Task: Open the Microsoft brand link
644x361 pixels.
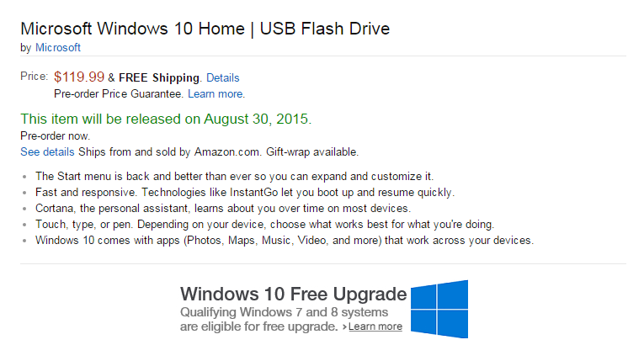Action: [58, 47]
